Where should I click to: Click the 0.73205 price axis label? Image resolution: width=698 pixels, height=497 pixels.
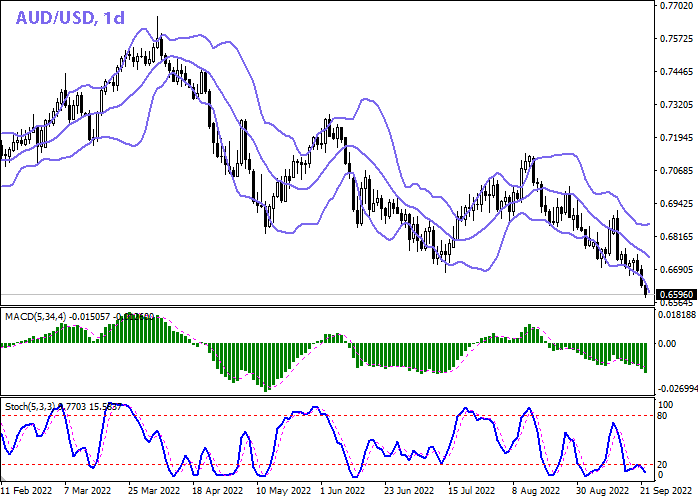click(x=676, y=105)
